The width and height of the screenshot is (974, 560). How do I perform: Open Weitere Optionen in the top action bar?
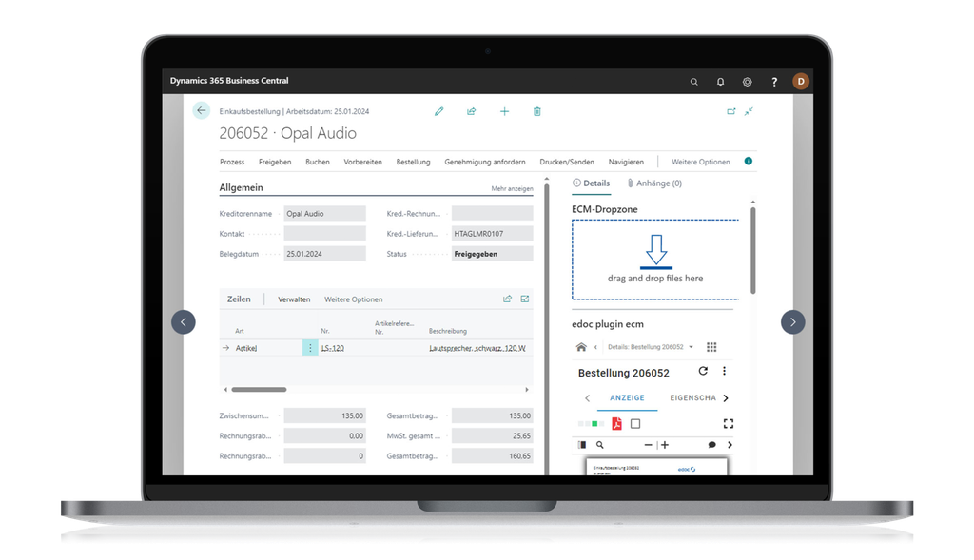[701, 162]
